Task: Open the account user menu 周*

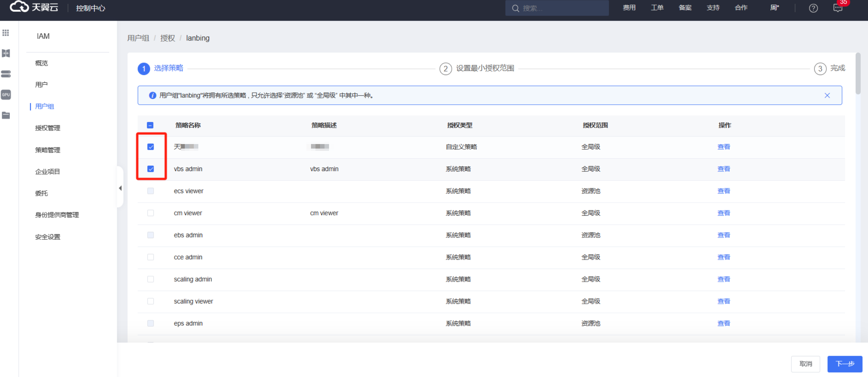Action: (x=774, y=8)
